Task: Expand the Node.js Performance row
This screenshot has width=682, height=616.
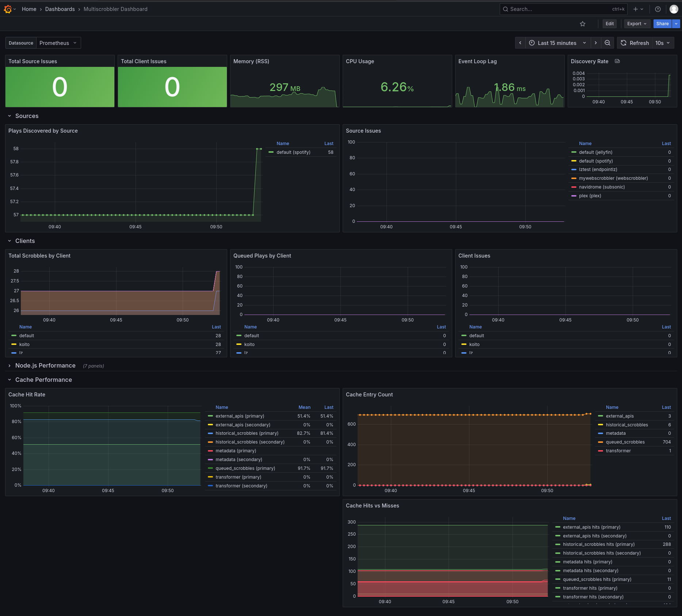Action: (45, 366)
